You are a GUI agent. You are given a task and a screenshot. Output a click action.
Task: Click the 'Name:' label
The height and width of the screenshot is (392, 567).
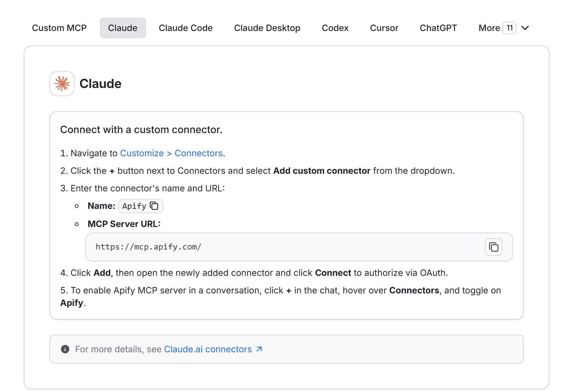[x=101, y=206]
